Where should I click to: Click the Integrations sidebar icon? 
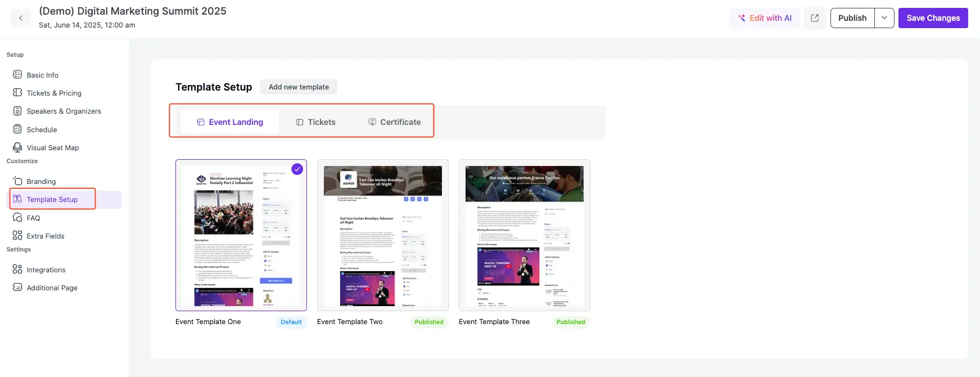point(17,270)
